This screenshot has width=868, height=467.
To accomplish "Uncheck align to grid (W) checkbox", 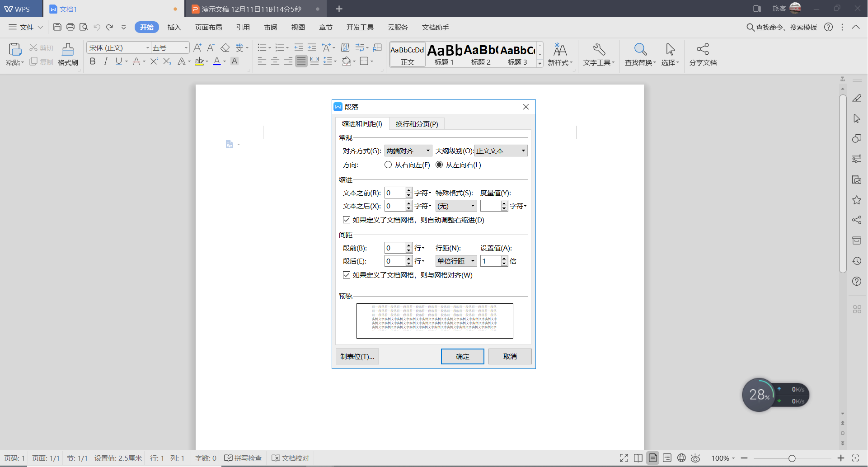I will (x=347, y=275).
